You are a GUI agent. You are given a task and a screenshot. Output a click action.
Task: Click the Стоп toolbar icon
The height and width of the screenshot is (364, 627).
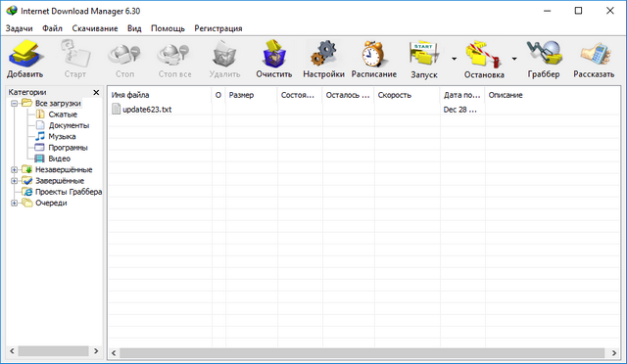[x=124, y=54]
